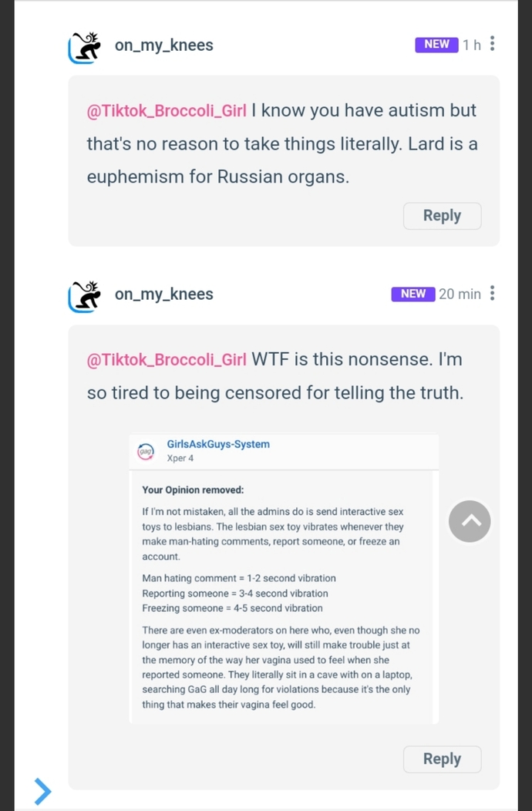The width and height of the screenshot is (532, 811).
Task: Tap NEW badge on the 20 min comment
Action: pos(413,294)
